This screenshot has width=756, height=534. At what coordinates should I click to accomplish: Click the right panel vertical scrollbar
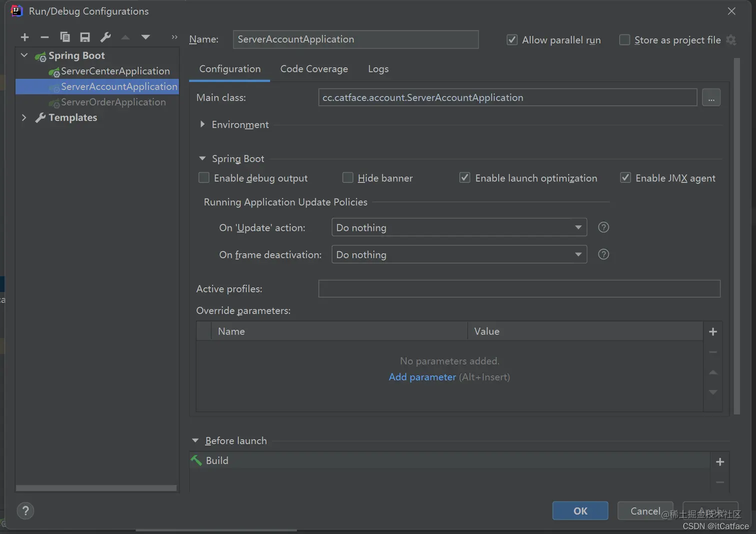pos(736,236)
